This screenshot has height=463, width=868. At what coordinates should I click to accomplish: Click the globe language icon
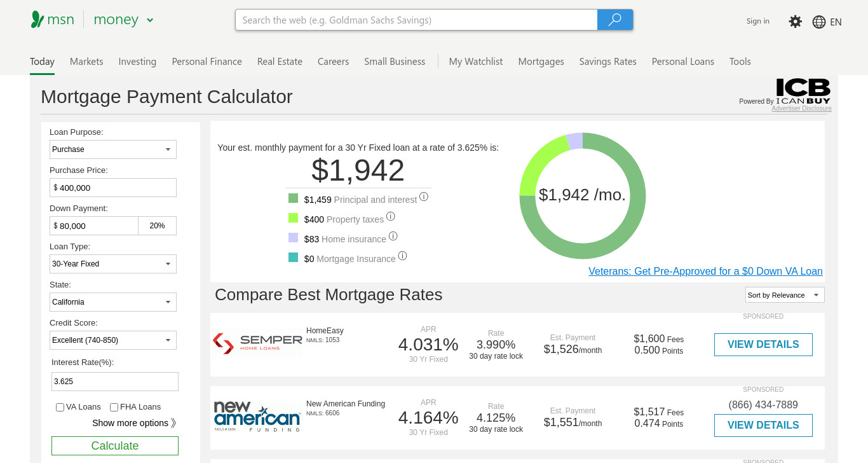[819, 22]
